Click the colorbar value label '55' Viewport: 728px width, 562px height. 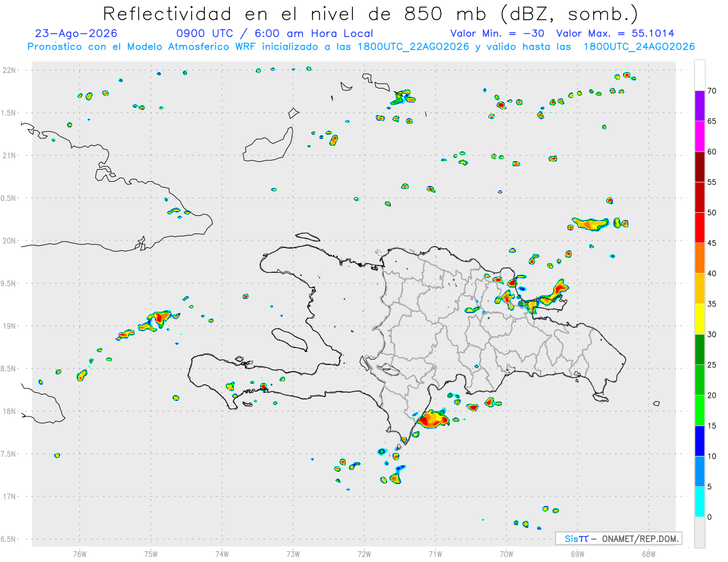pyautogui.click(x=712, y=182)
